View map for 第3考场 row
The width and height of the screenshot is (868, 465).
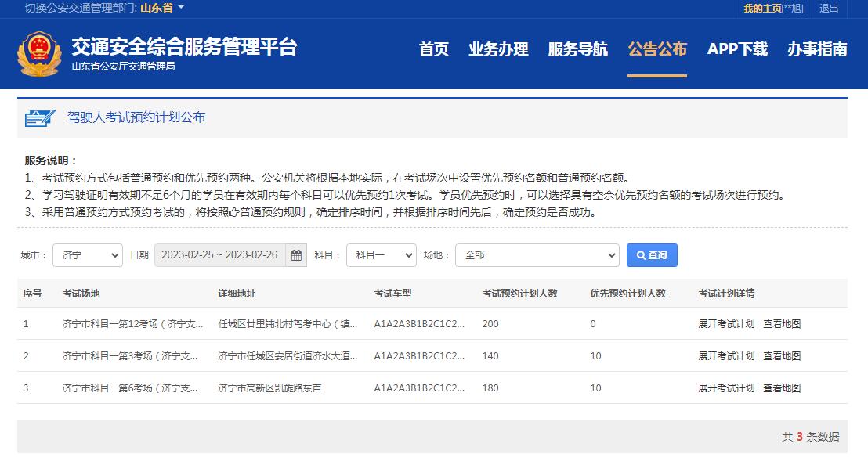(x=782, y=356)
